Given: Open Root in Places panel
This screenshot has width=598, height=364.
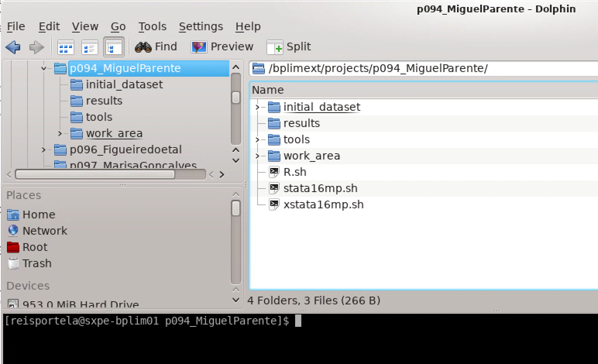Looking at the screenshot, I should click(34, 247).
